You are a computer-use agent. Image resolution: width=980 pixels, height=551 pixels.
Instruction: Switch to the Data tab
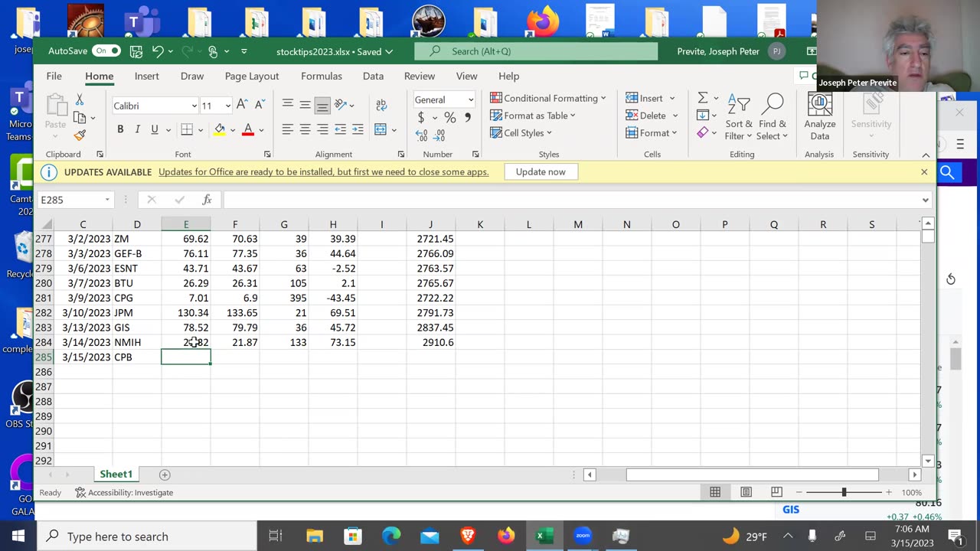click(373, 76)
